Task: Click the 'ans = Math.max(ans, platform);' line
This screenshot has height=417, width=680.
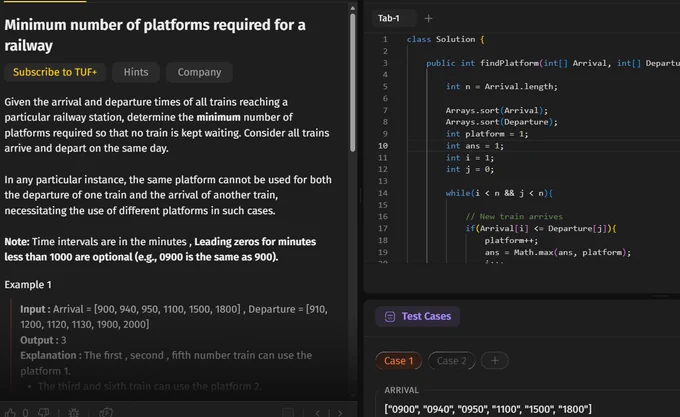Action: [x=558, y=252]
